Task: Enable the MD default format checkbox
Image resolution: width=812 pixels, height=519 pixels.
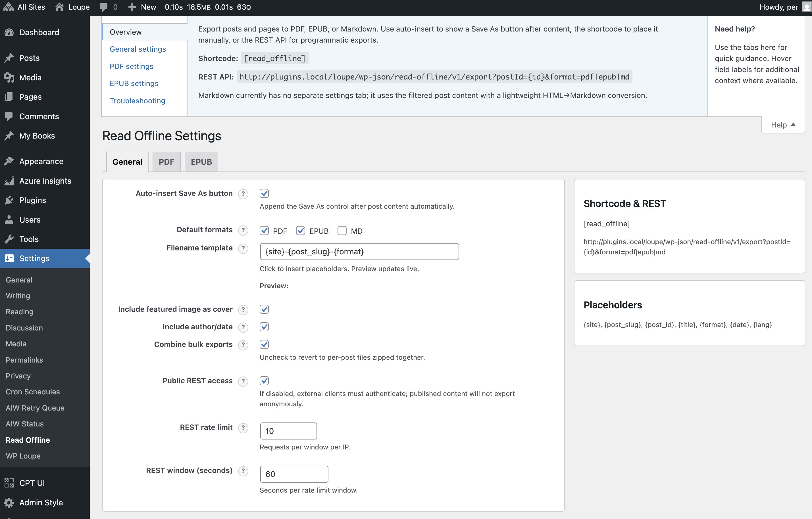Action: coord(342,231)
